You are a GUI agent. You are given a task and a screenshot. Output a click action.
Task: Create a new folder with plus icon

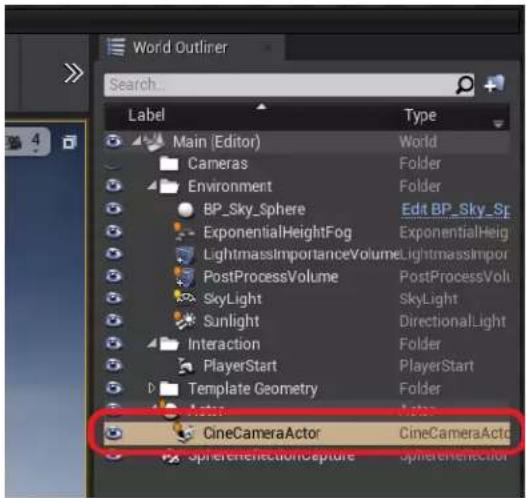(x=495, y=84)
